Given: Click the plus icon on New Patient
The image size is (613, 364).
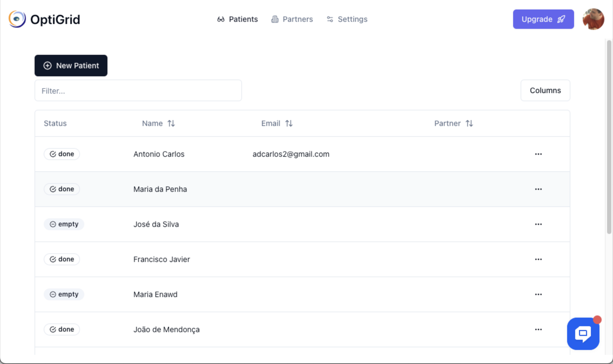Looking at the screenshot, I should pyautogui.click(x=48, y=65).
